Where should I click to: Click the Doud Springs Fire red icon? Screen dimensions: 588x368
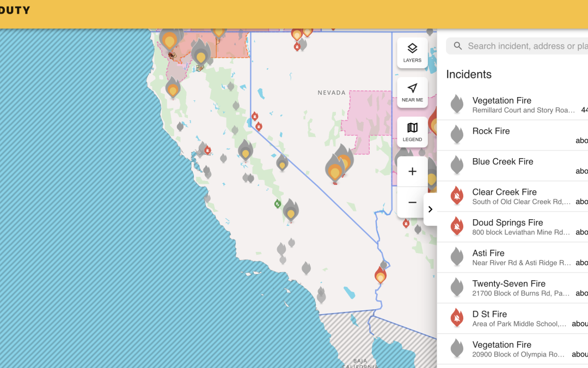457,227
